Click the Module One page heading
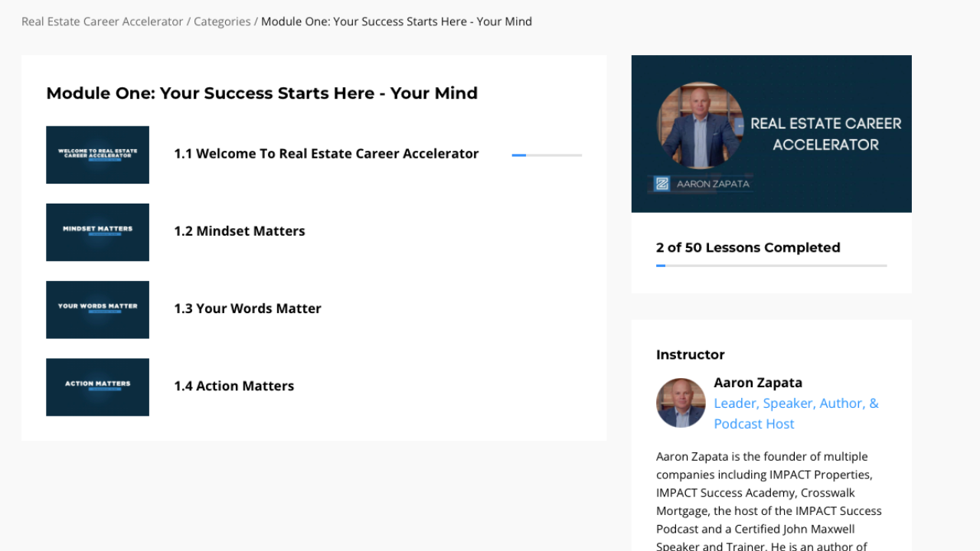980x551 pixels. 262,93
